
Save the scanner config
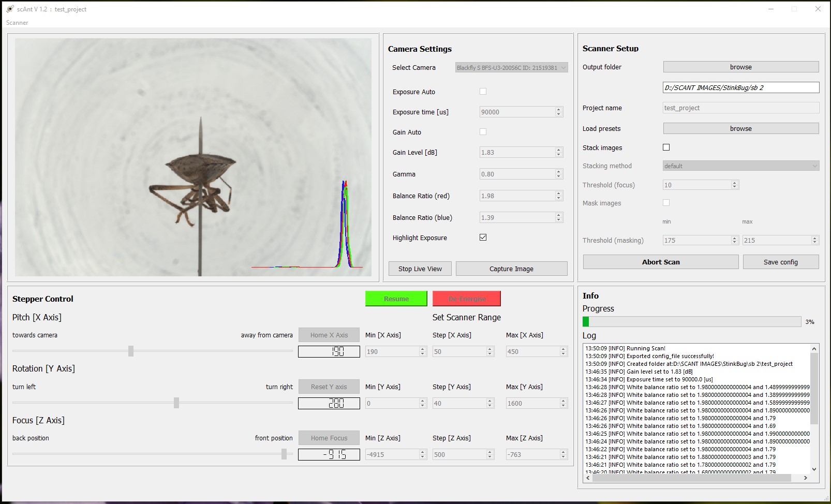[780, 262]
